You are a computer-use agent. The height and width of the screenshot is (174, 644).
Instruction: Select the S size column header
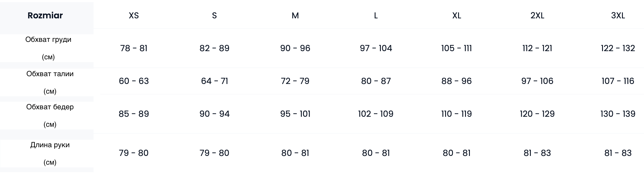(x=214, y=16)
